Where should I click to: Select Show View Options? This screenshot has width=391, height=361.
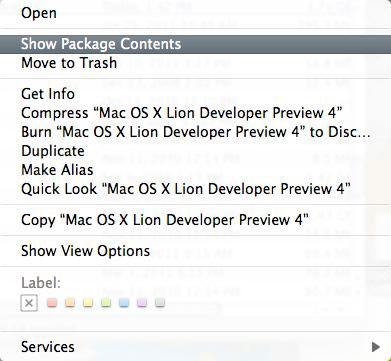[195, 251]
